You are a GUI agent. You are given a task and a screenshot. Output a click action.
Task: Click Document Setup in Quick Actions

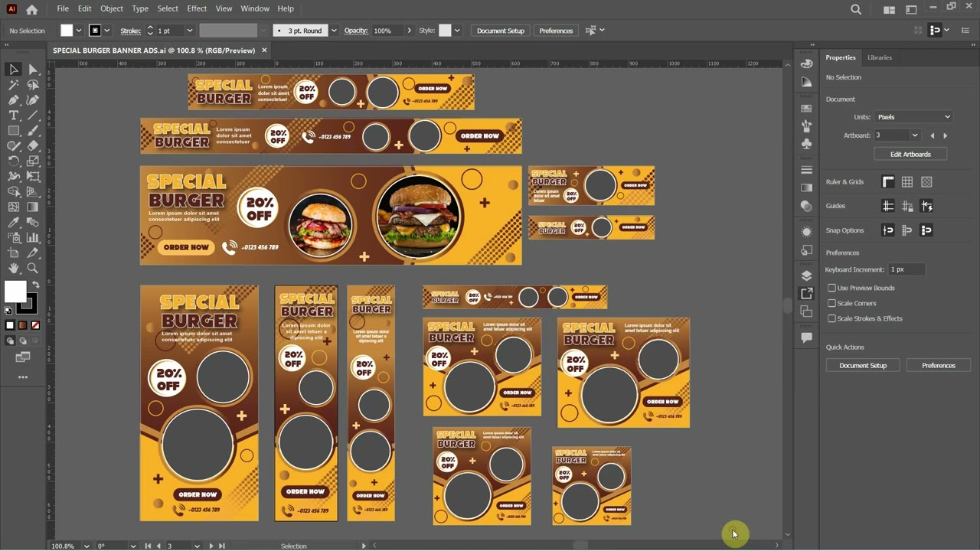pyautogui.click(x=863, y=365)
